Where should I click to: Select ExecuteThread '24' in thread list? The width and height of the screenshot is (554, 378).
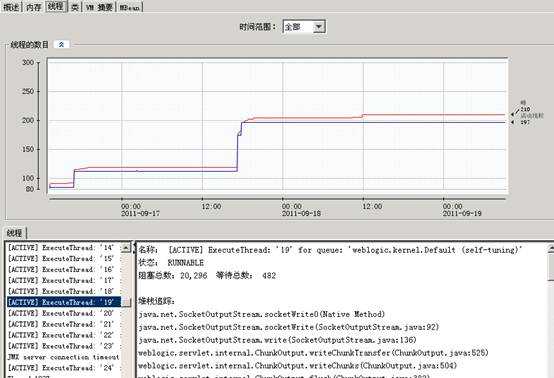(x=64, y=368)
